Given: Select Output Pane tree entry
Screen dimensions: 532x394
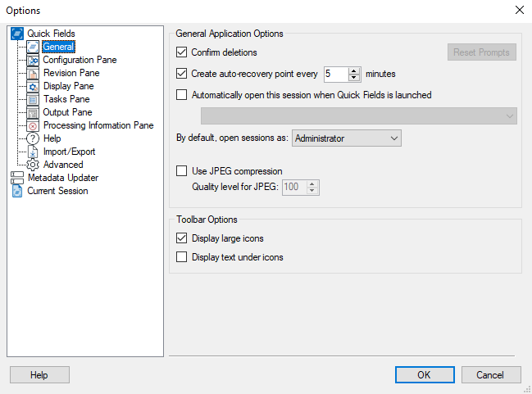Looking at the screenshot, I should [67, 112].
